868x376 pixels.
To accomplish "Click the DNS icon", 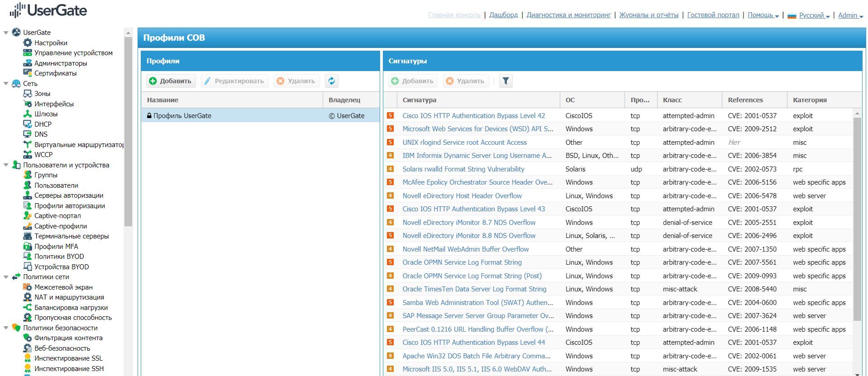I will pos(28,134).
